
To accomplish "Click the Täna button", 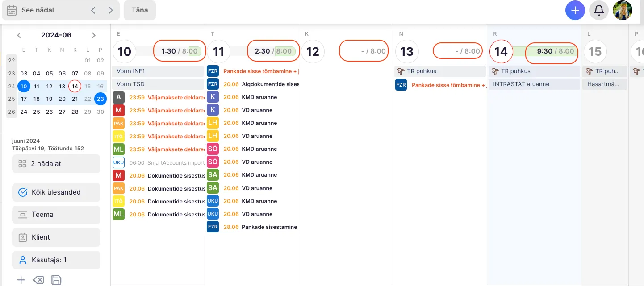I will tap(140, 10).
